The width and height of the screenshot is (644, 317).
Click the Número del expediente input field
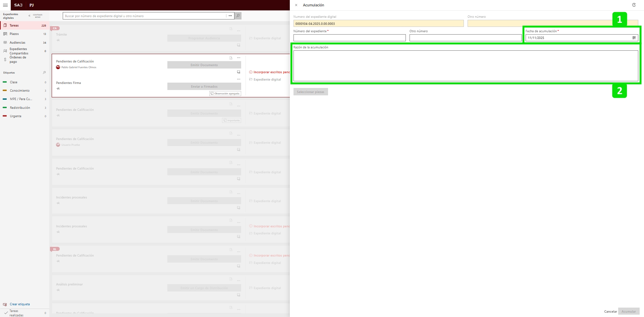pyautogui.click(x=349, y=38)
